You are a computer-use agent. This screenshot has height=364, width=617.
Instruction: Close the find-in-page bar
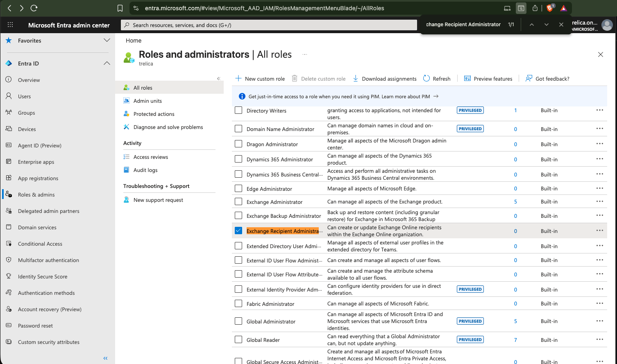tap(561, 25)
